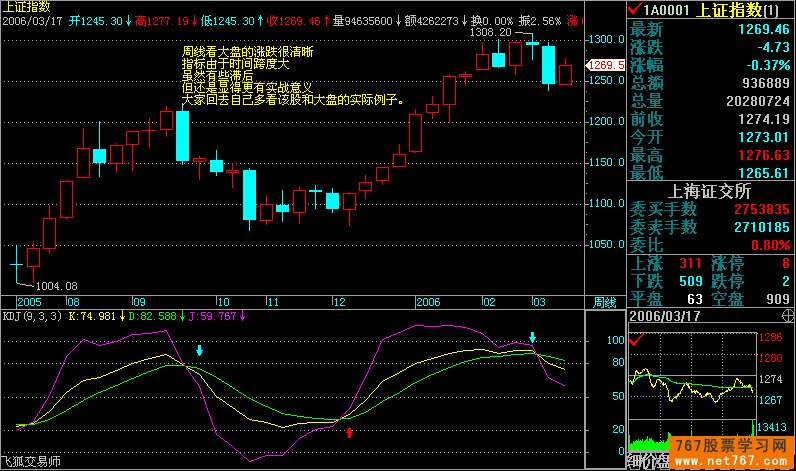
Task: Click the 1269.5 current price marker on the axis
Action: pos(604,65)
